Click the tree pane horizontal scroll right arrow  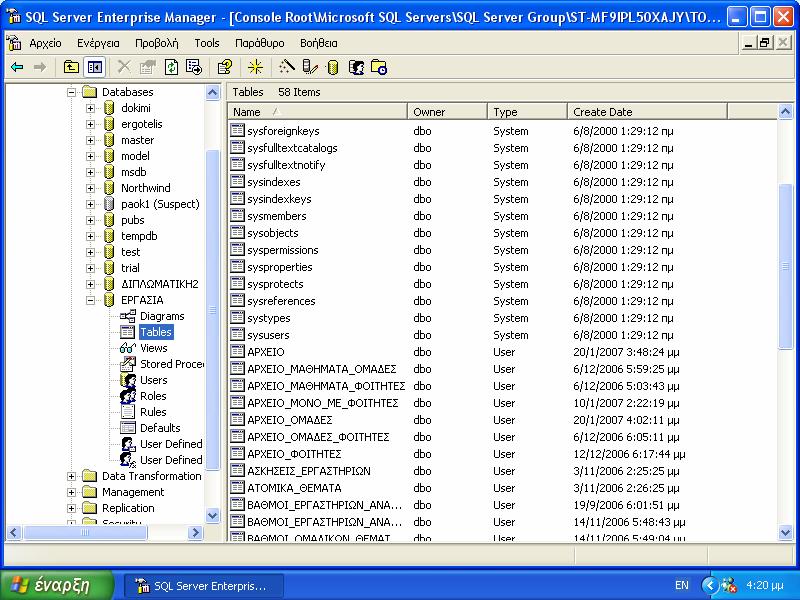(x=195, y=533)
